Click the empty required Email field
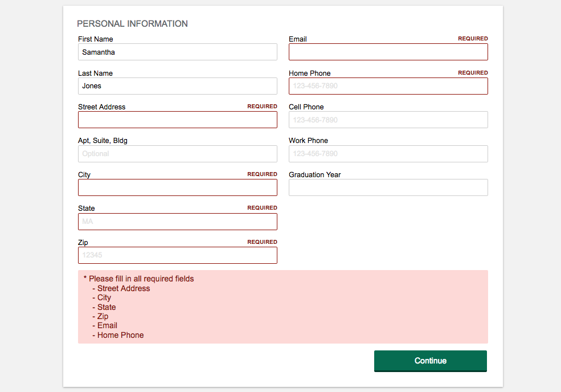The width and height of the screenshot is (561, 392). [388, 52]
